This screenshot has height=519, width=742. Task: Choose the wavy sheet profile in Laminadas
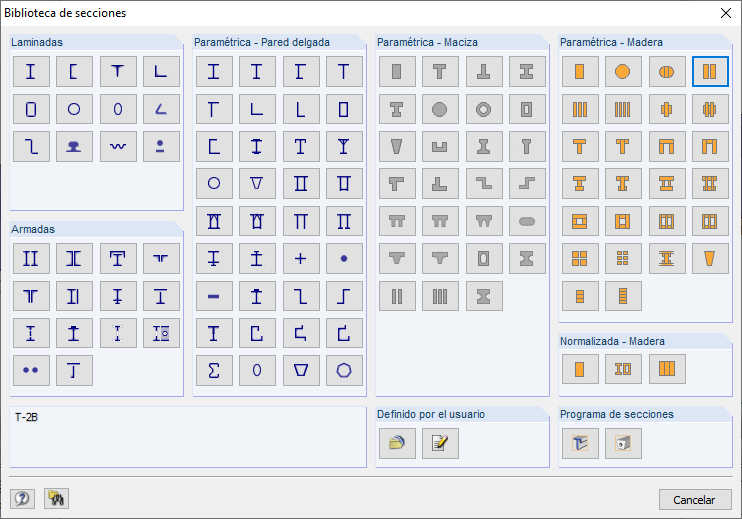pos(118,147)
